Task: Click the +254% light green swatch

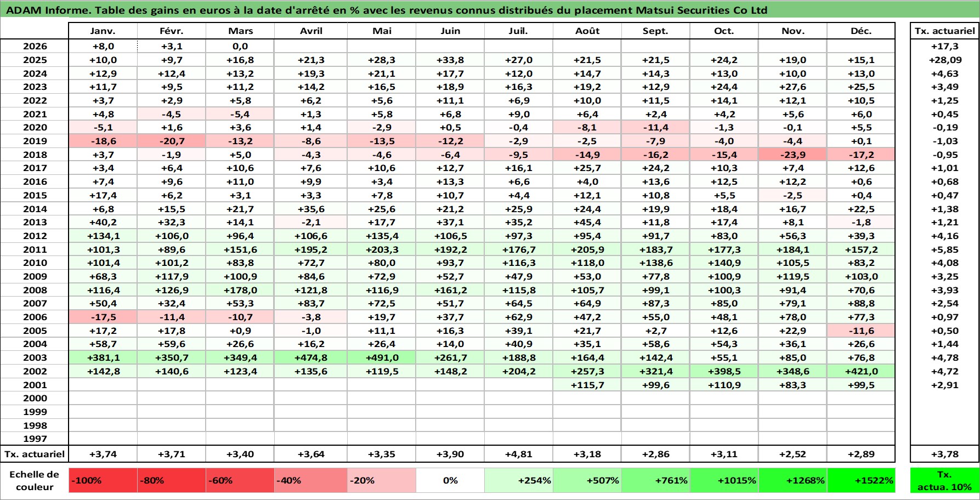Action: [518, 480]
